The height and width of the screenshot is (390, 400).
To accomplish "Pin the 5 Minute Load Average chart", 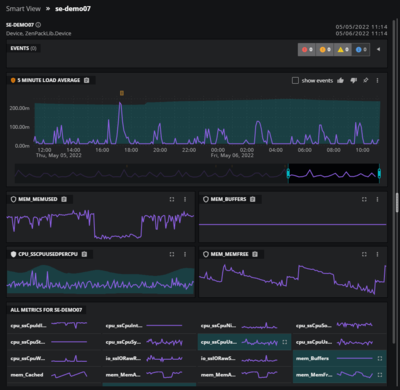I will [366, 80].
